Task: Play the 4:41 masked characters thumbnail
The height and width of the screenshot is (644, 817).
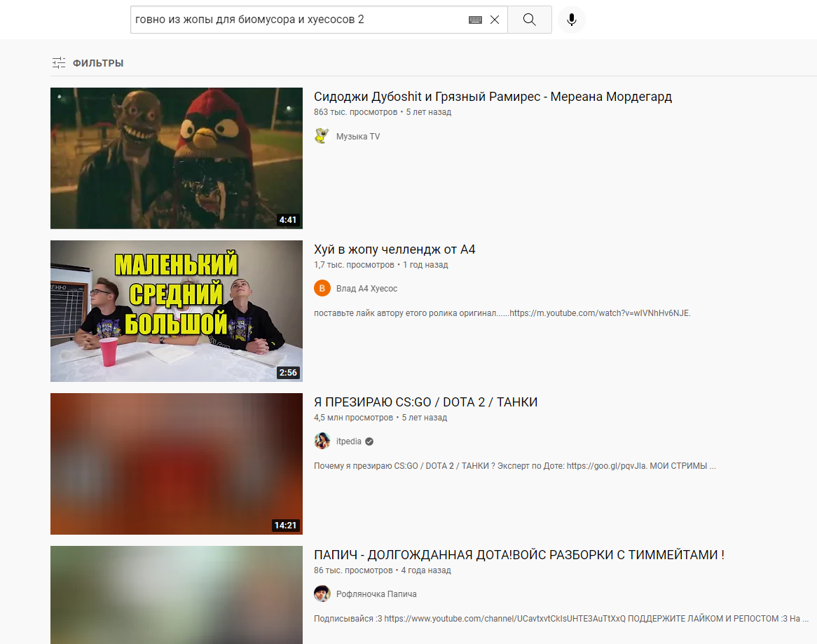Action: coord(176,158)
